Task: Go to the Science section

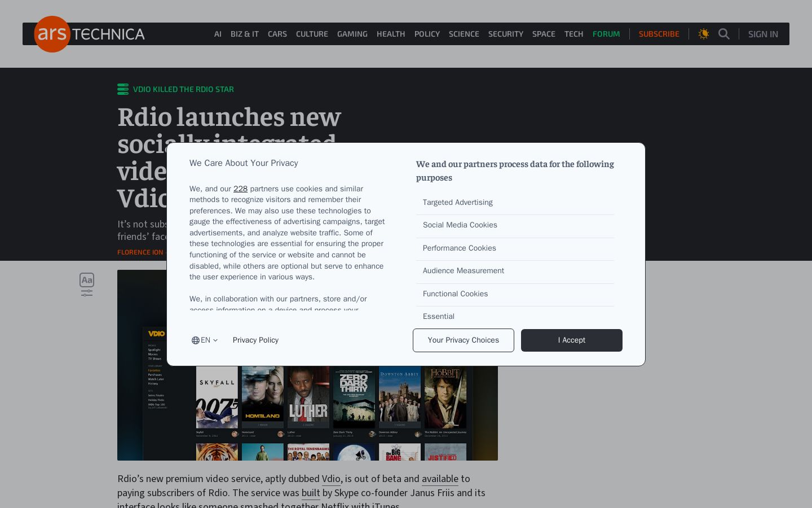Action: click(x=464, y=34)
